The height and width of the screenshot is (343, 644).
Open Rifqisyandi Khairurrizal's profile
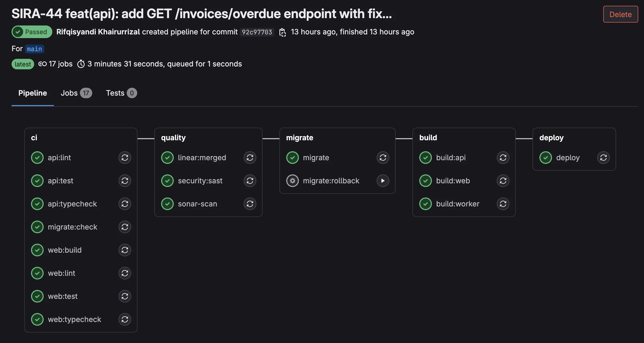[x=98, y=32]
